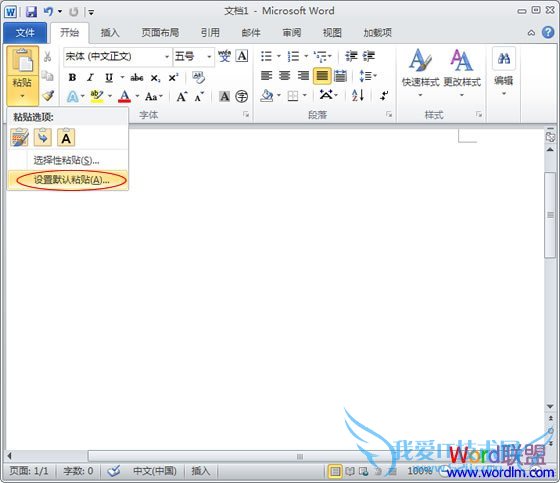Toggle Character Shading
560x483 pixels.
pos(224,96)
